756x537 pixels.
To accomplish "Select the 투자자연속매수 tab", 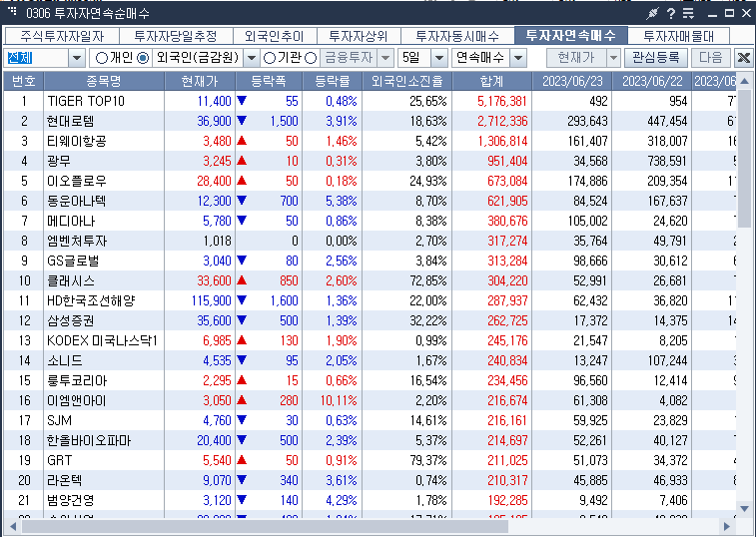I will 571,35.
